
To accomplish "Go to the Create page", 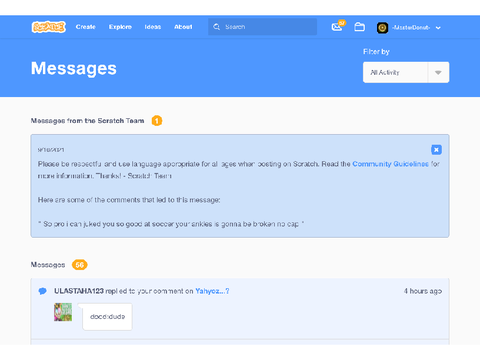I will tap(86, 27).
